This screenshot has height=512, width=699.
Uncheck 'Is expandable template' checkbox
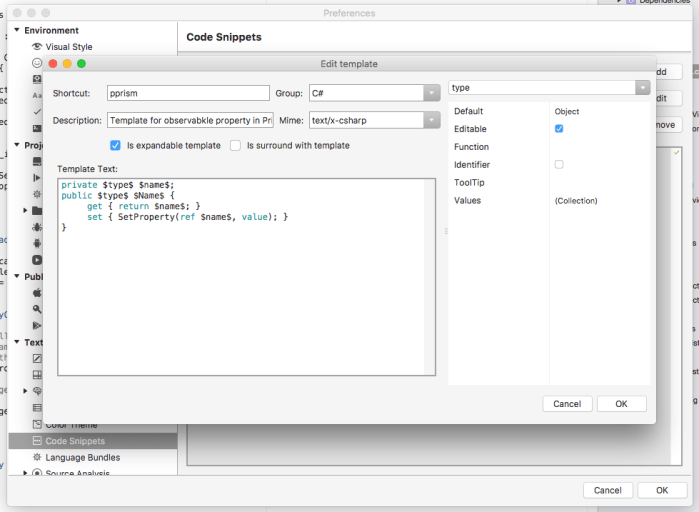point(115,145)
